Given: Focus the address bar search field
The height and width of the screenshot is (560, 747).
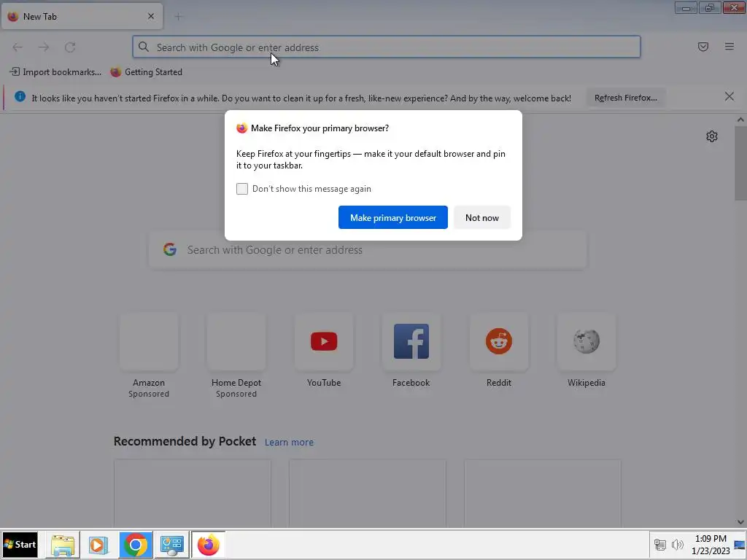Looking at the screenshot, I should 387,47.
